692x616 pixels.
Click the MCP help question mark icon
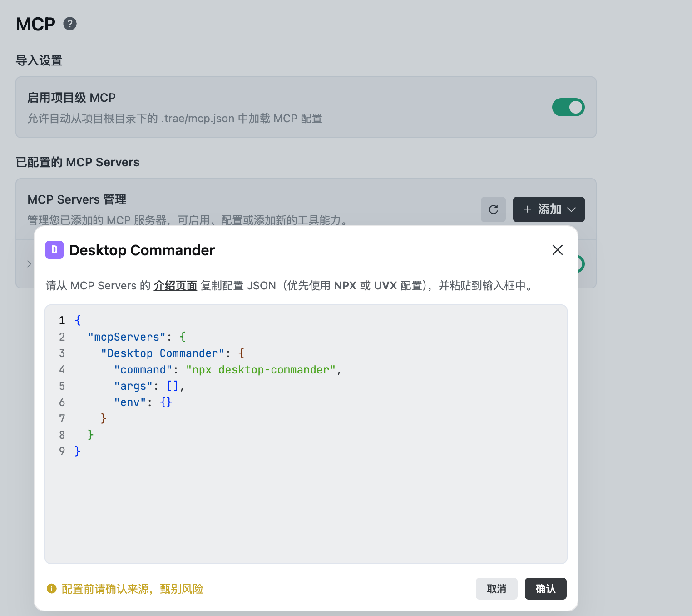pyautogui.click(x=70, y=24)
